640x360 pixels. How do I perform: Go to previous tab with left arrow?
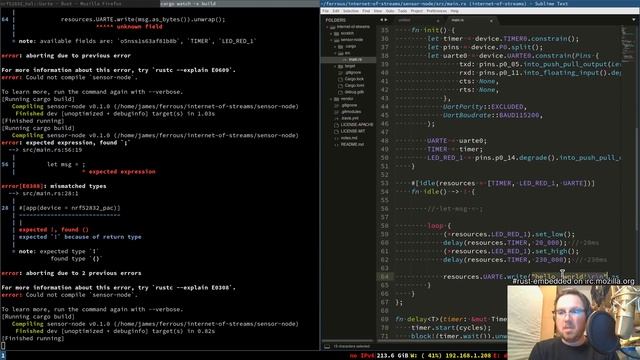pos(382,20)
